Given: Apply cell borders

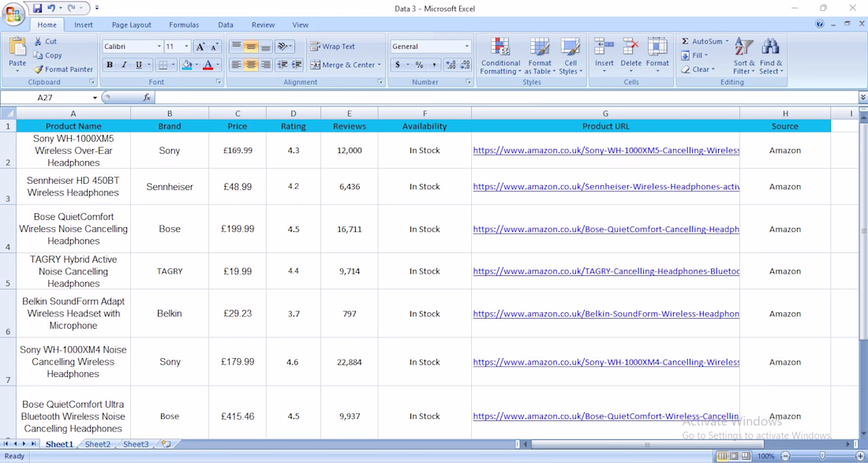Looking at the screenshot, I should (x=163, y=65).
